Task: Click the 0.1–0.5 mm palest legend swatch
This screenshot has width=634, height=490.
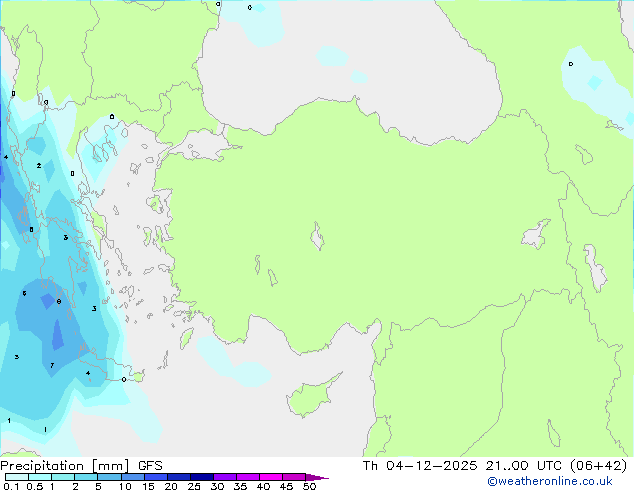Action: [x=17, y=477]
